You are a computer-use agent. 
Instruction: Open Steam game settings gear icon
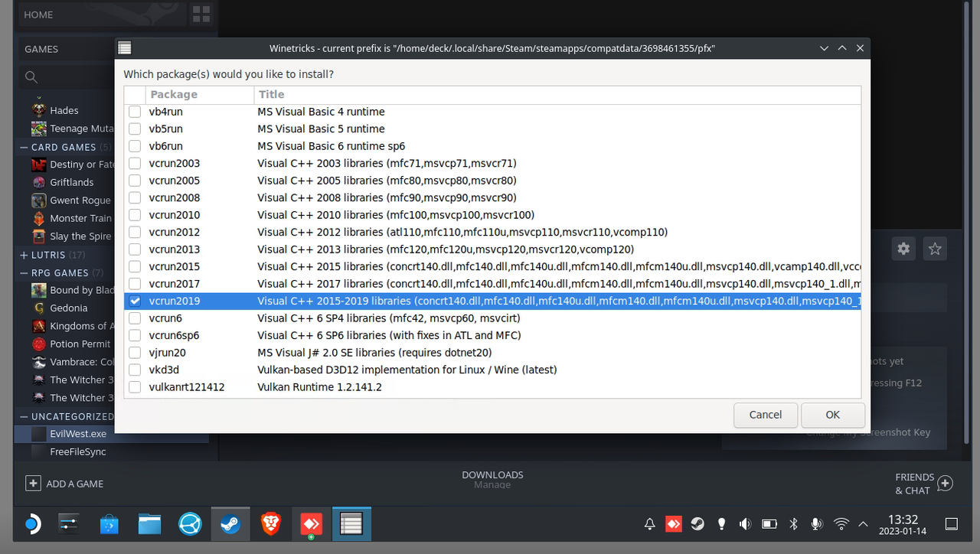904,249
